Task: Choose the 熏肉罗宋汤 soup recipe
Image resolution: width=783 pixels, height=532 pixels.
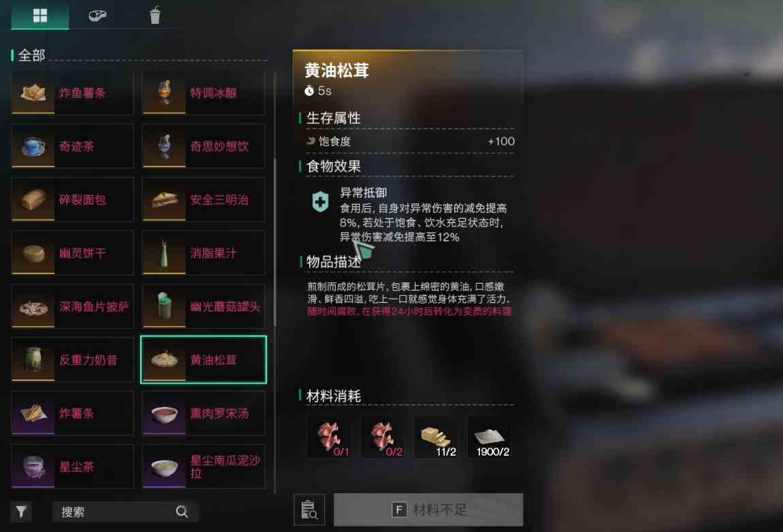Action: (x=204, y=413)
